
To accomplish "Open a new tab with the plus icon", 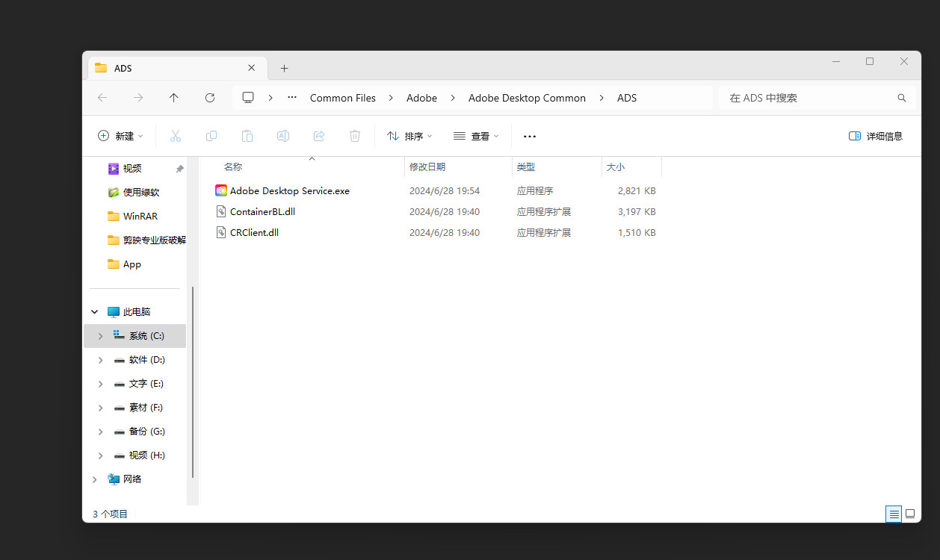I will [x=284, y=68].
